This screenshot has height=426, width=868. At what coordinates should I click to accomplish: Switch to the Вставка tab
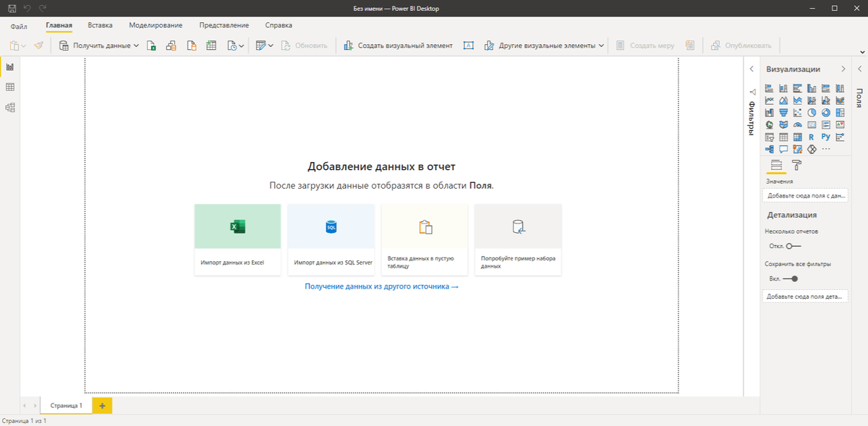click(100, 25)
